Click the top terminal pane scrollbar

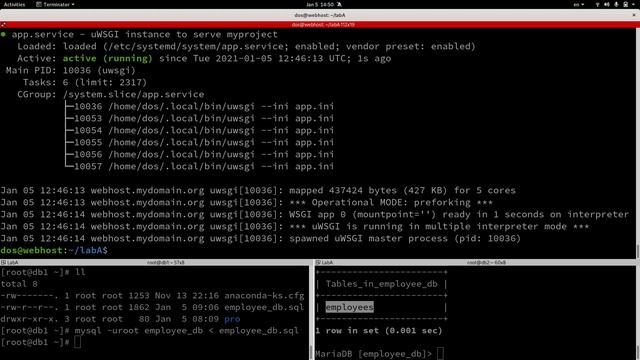click(x=638, y=143)
